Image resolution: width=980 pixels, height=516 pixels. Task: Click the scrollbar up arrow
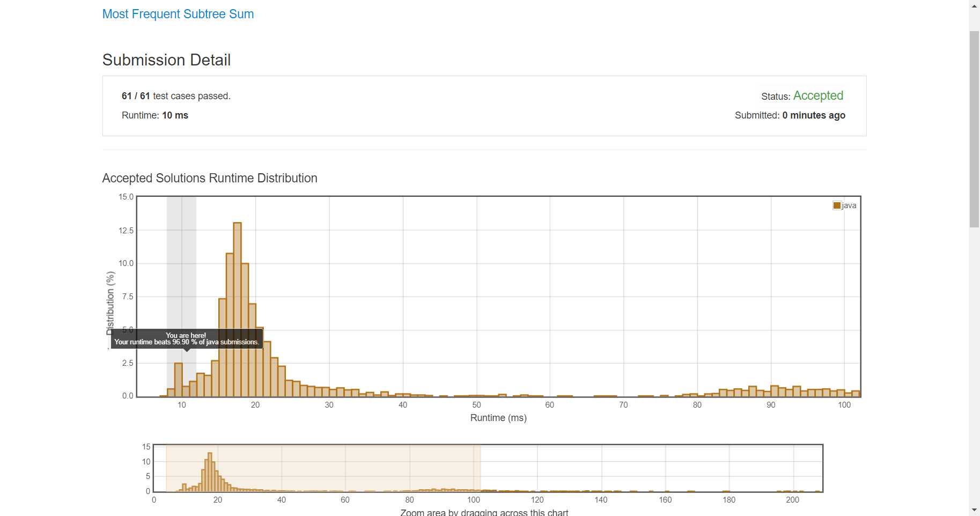tap(974, 6)
